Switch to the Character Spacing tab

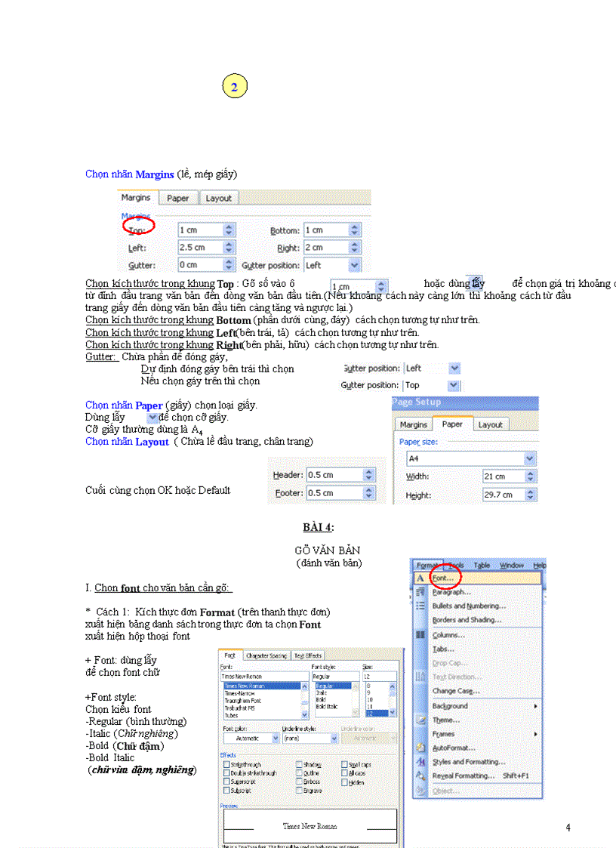coord(265,656)
